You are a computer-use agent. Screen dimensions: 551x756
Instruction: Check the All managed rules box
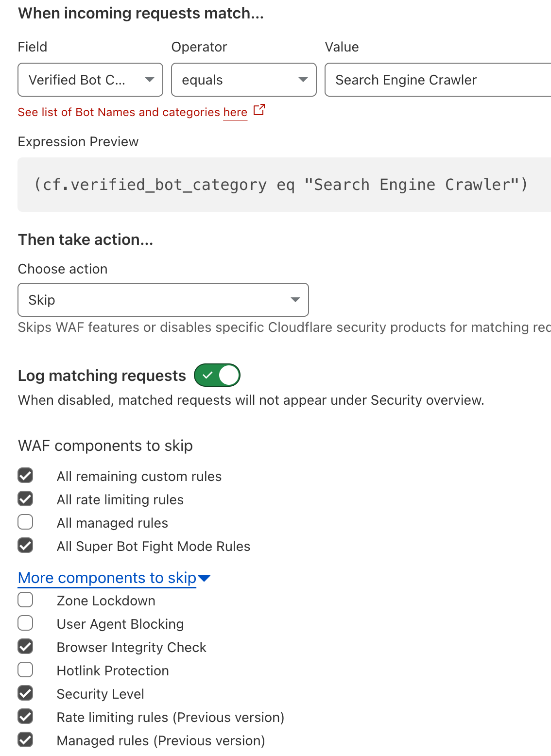click(25, 522)
